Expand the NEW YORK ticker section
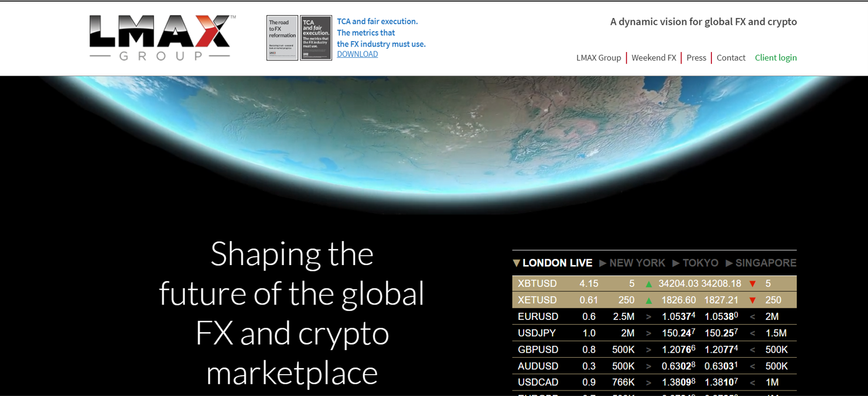The height and width of the screenshot is (396, 868). point(632,263)
